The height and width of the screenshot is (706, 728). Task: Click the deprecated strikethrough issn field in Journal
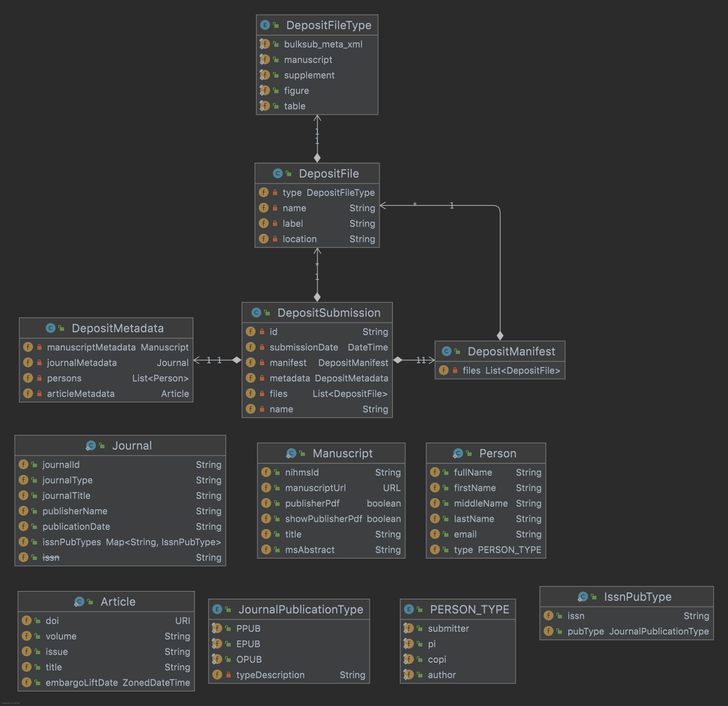pos(51,557)
